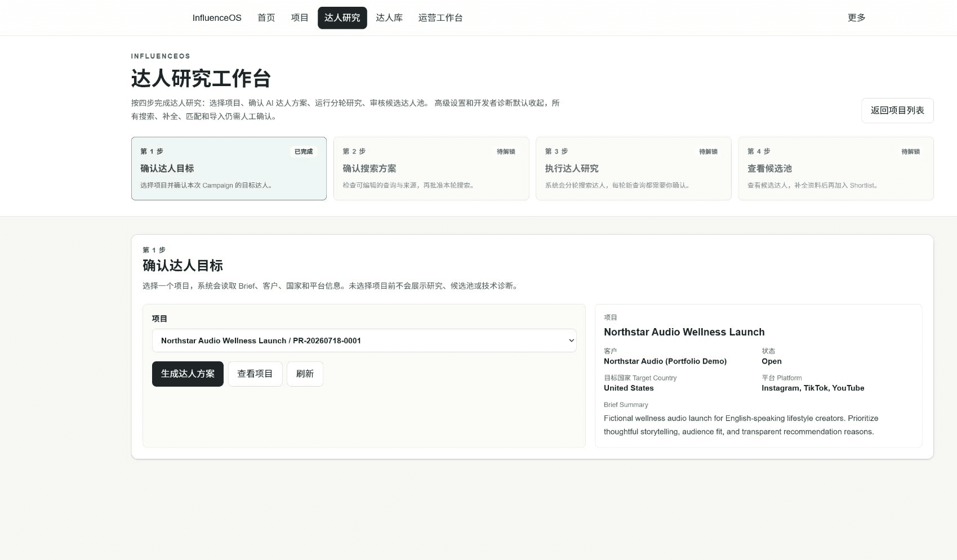Viewport: 957px width, 560px height.
Task: Click the 平台 Platform label
Action: click(782, 378)
